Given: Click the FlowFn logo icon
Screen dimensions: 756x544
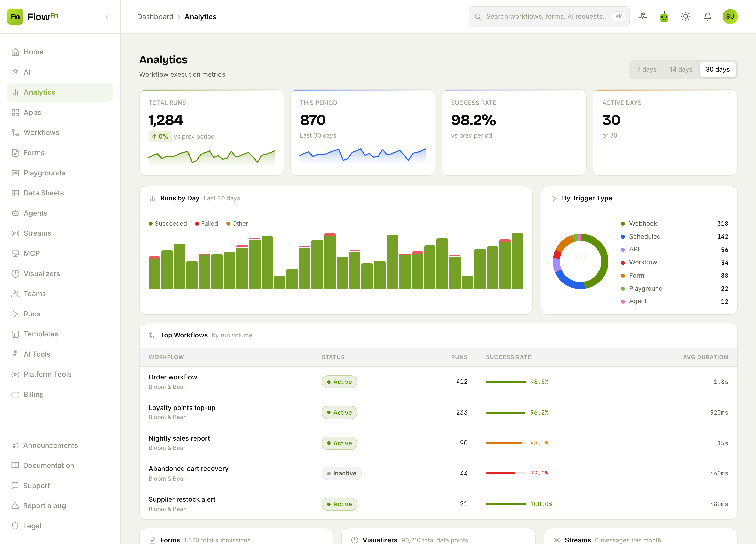Looking at the screenshot, I should (15, 17).
